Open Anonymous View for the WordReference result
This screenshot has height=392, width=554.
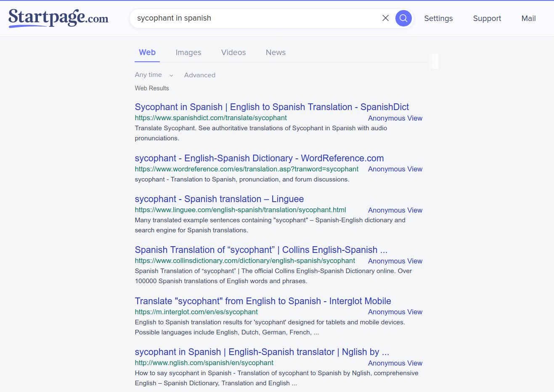point(395,169)
